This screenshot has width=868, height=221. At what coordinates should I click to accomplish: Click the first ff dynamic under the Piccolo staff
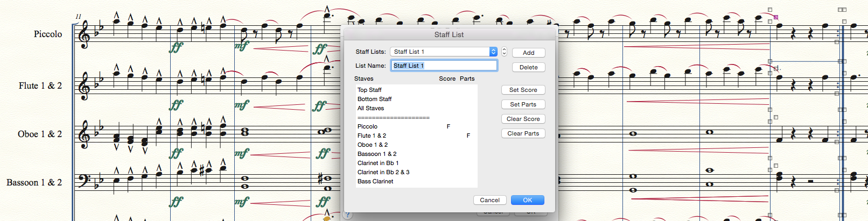point(176,48)
